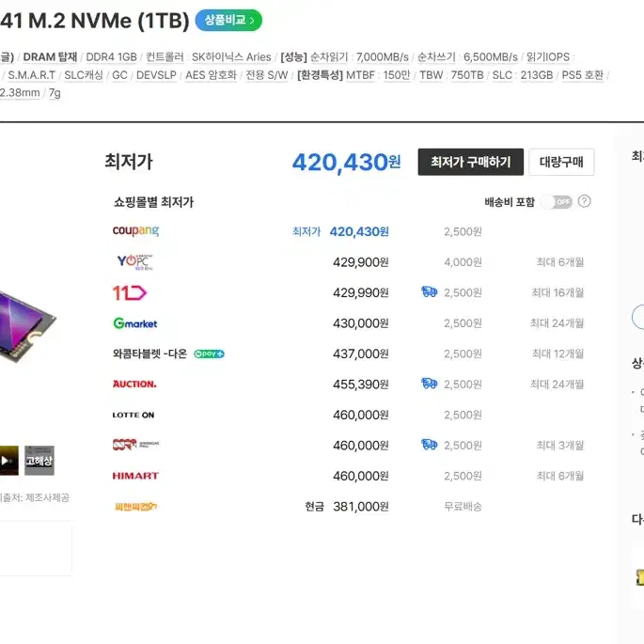Click the 최저가 구매하기 button
The height and width of the screenshot is (644, 644).
[471, 162]
